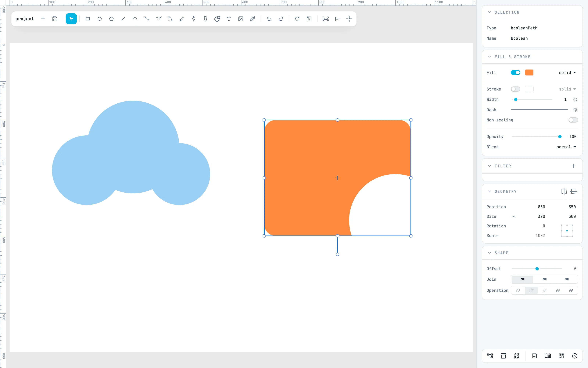The width and height of the screenshot is (588, 368).
Task: Collapse the Geometry section
Action: (490, 191)
